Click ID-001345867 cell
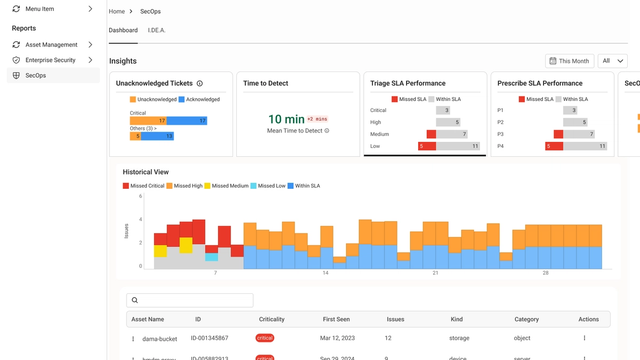Image resolution: width=640 pixels, height=360 pixels. (209, 338)
